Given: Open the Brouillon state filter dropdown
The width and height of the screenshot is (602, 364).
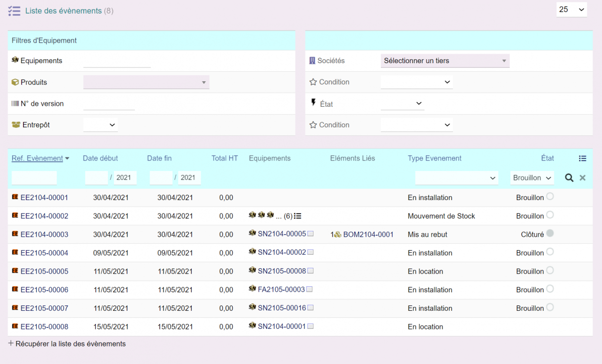Looking at the screenshot, I should point(532,178).
